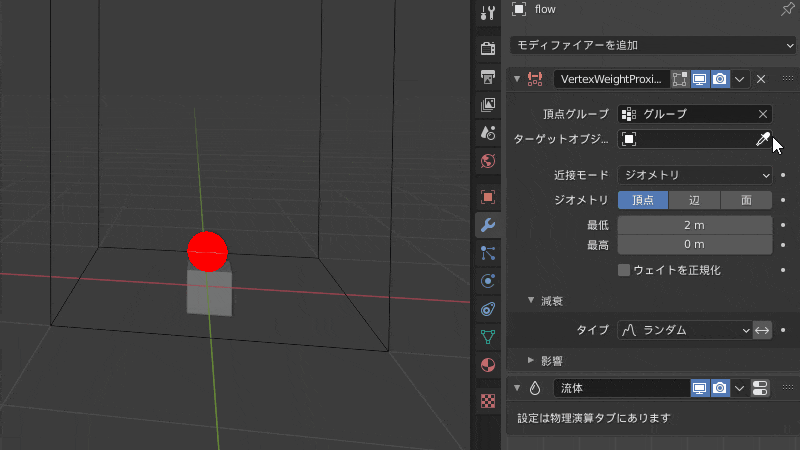
Task: Open the Texture properties checker tab
Action: point(488,402)
